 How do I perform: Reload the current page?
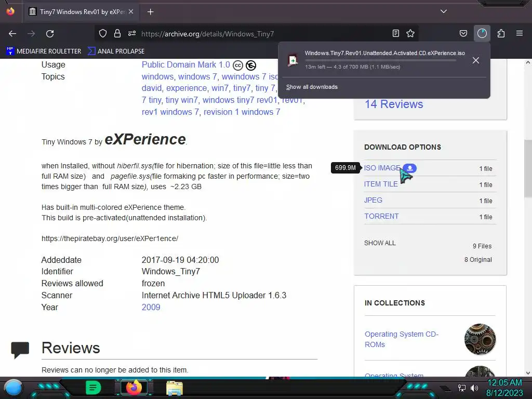tap(50, 34)
